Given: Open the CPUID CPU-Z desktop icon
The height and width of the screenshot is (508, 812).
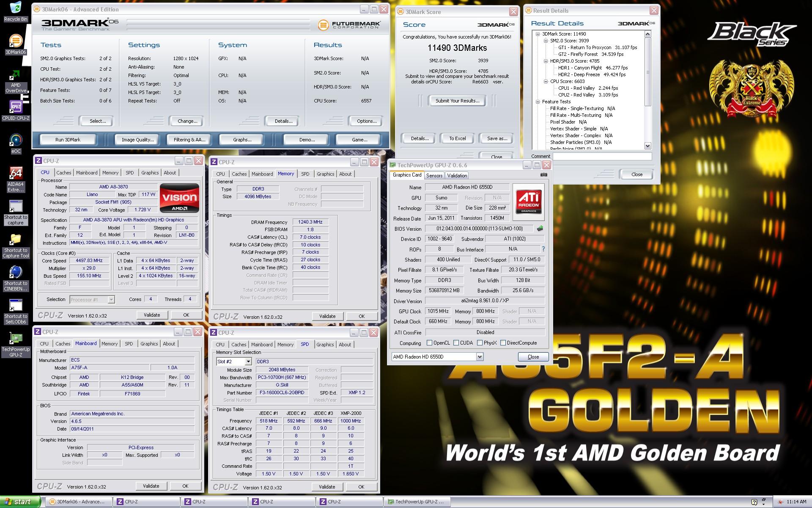Looking at the screenshot, I should click(x=16, y=110).
